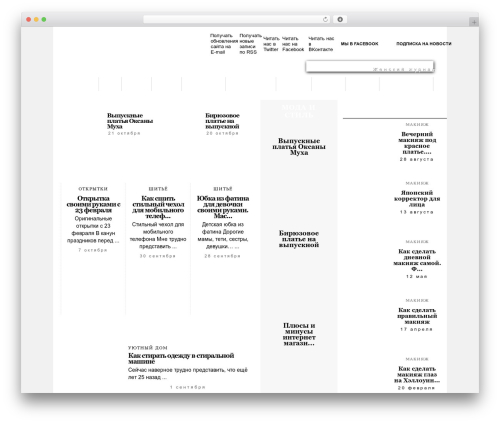Reload the page with the refresh icon
The image size is (500, 423).
pyautogui.click(x=325, y=20)
